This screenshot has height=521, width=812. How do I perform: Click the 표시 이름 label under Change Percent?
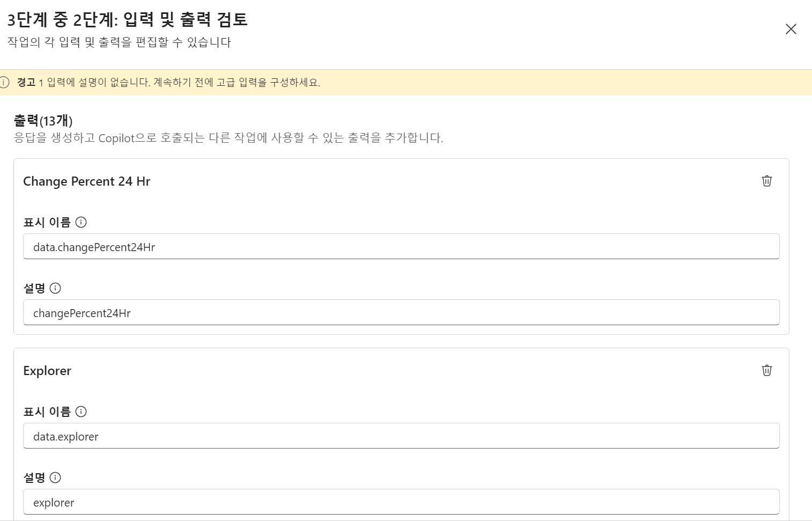click(x=47, y=222)
